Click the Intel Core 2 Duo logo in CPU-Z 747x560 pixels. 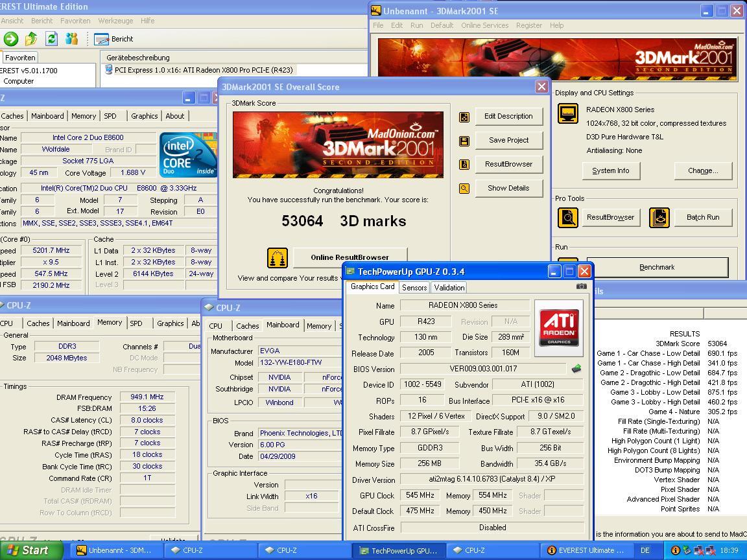click(x=188, y=155)
